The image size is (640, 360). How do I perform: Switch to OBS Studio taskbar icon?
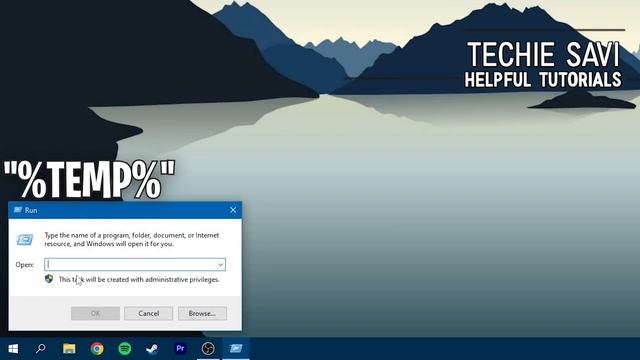pos(208,349)
